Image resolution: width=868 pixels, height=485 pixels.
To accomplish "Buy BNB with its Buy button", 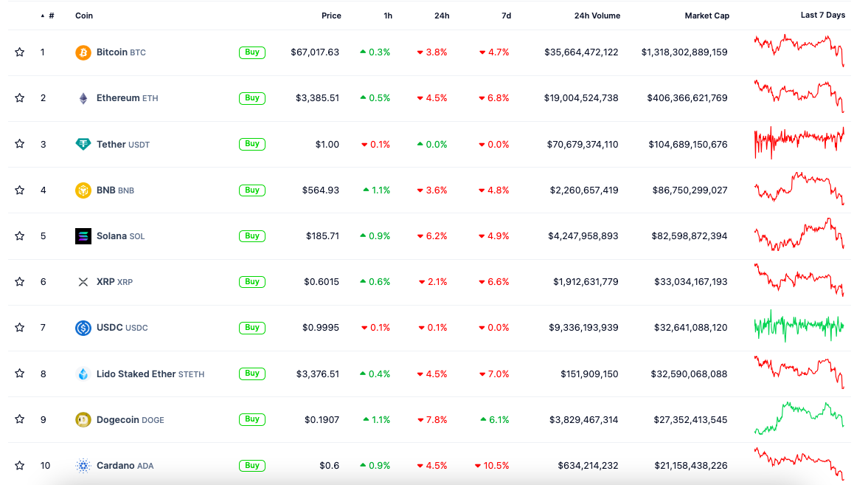I will point(252,190).
